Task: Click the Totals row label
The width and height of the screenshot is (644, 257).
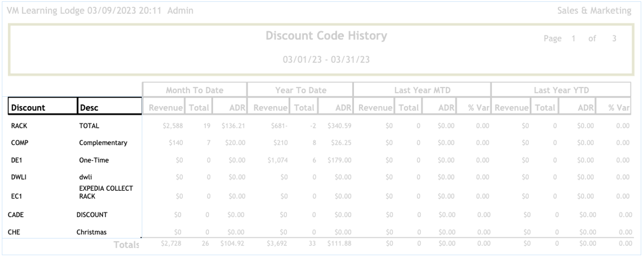Action: point(126,244)
